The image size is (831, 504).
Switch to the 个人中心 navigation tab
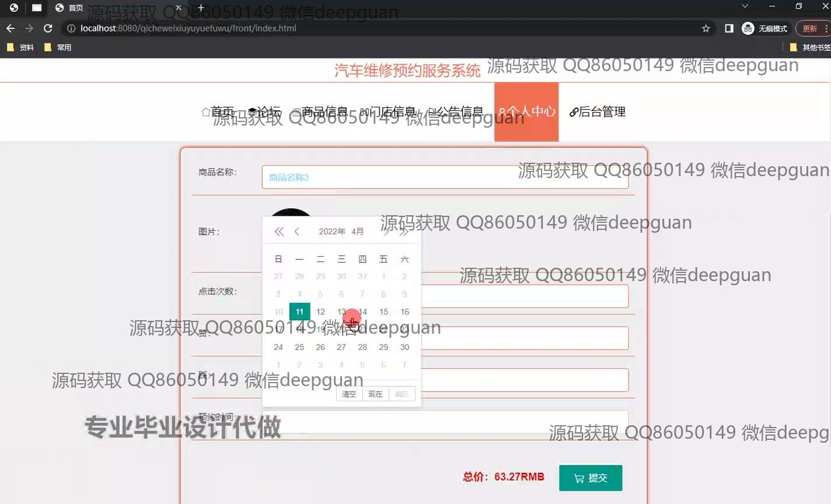pyautogui.click(x=526, y=111)
